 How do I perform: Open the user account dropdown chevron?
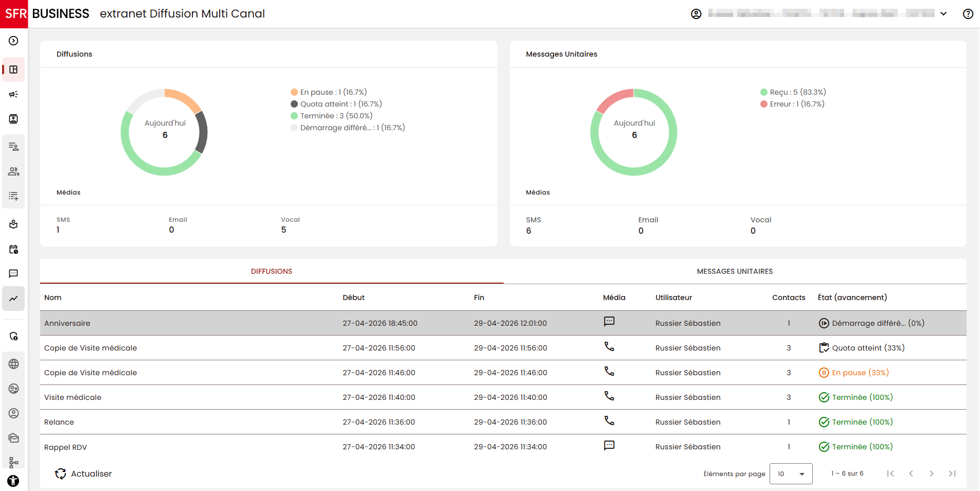point(943,14)
